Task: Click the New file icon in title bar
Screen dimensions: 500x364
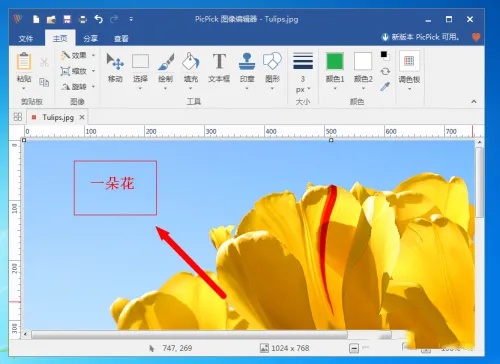Action: click(x=36, y=19)
